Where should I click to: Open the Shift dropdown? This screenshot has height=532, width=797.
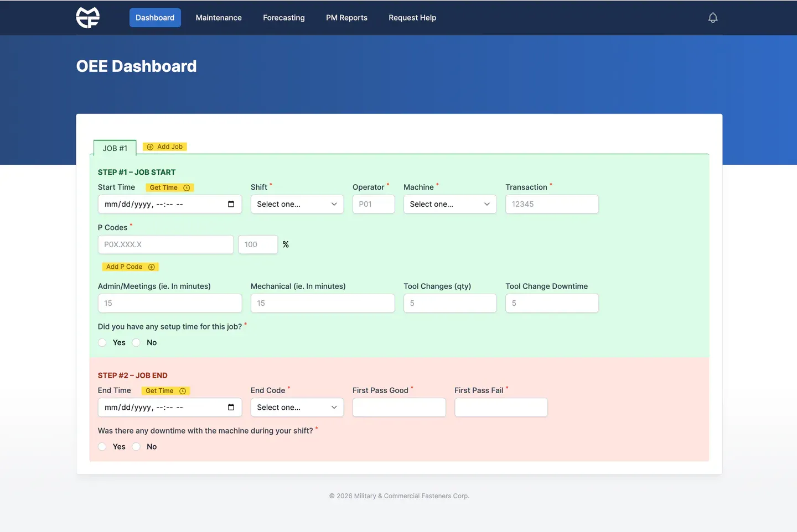(297, 204)
